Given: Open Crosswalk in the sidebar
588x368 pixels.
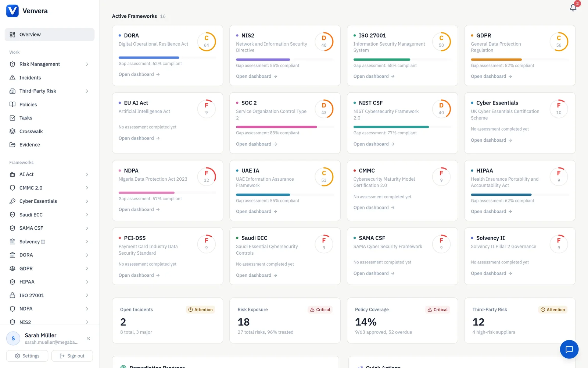Looking at the screenshot, I should tap(50, 131).
